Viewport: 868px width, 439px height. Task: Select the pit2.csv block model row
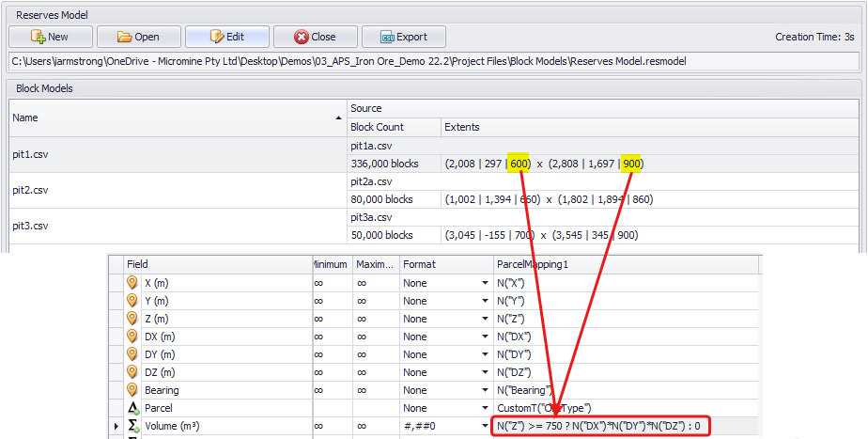[178, 190]
